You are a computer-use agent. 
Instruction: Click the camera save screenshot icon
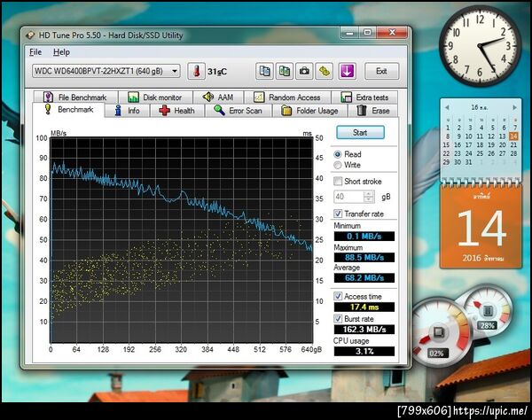tap(304, 71)
